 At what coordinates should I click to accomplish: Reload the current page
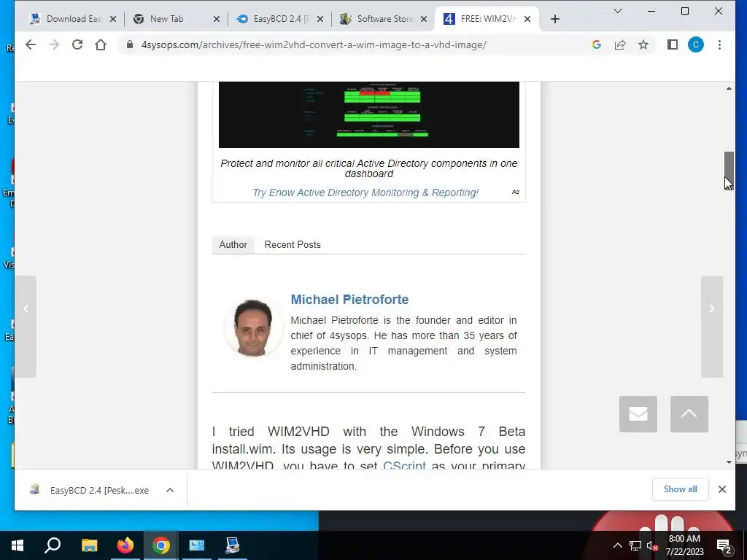click(x=77, y=44)
